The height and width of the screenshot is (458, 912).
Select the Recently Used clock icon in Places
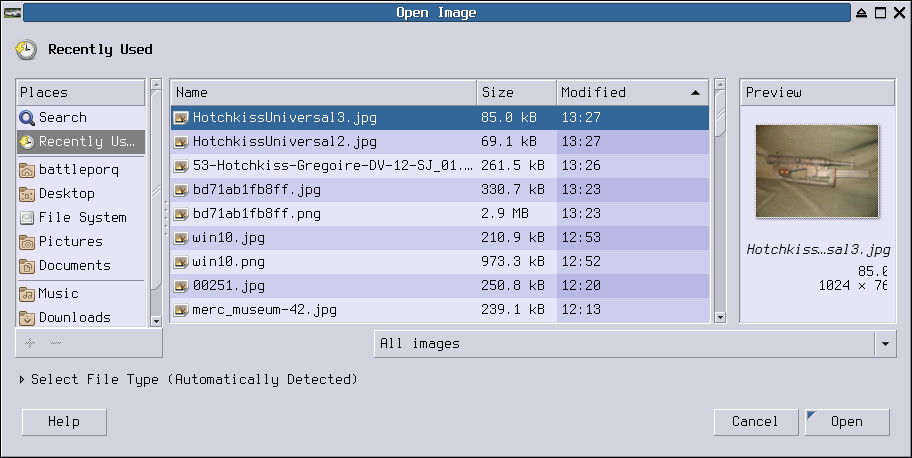tap(27, 141)
